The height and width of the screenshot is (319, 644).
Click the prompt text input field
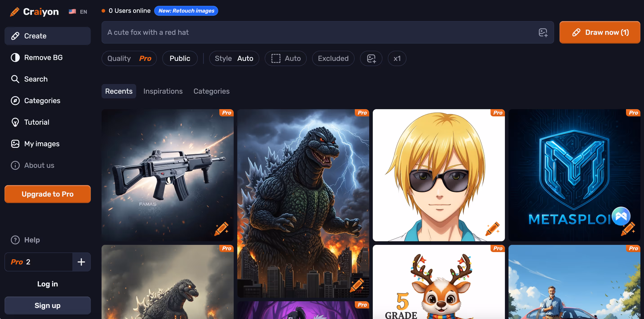[x=318, y=33]
